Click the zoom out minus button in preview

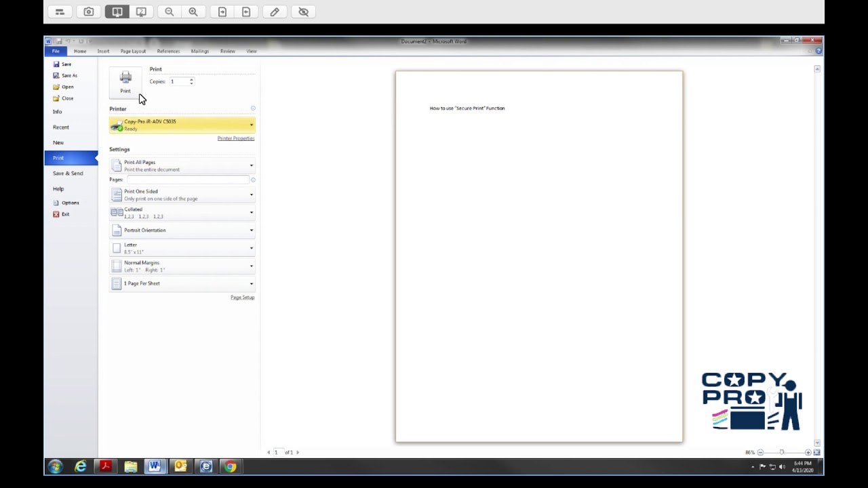[760, 452]
